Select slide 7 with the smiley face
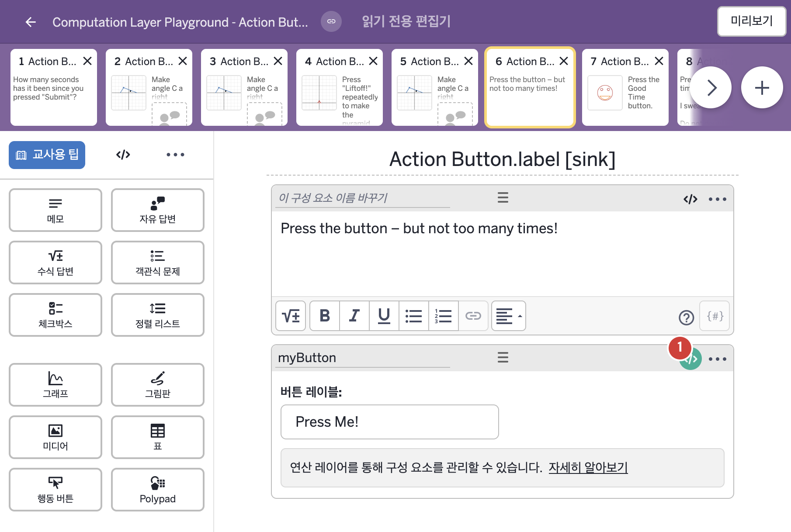791x532 pixels. [625, 87]
